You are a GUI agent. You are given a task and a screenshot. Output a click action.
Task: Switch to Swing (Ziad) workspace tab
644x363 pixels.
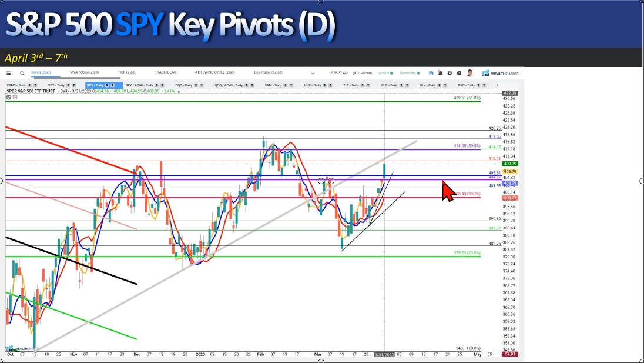click(41, 72)
